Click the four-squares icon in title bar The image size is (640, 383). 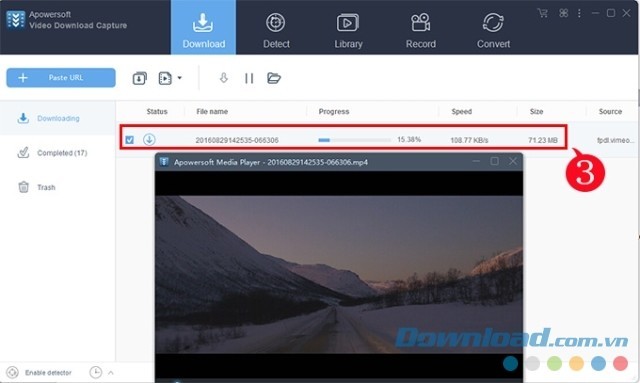(x=563, y=13)
